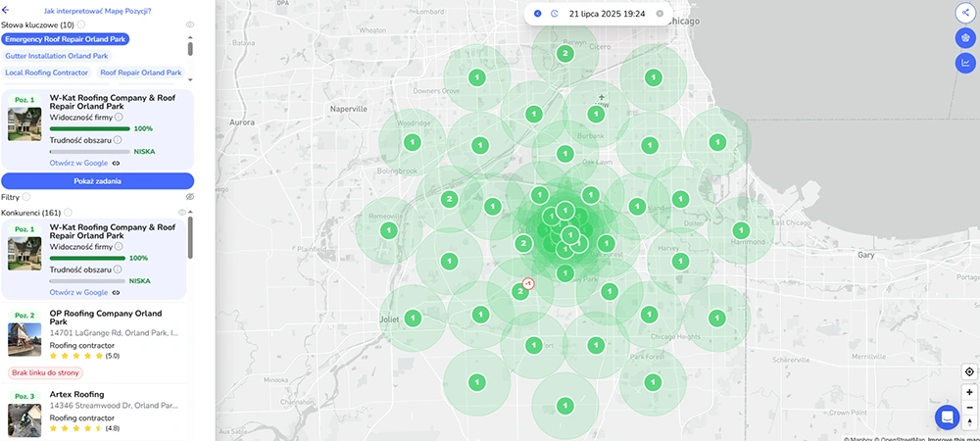Toggle keywords visibility eye icon

click(189, 24)
